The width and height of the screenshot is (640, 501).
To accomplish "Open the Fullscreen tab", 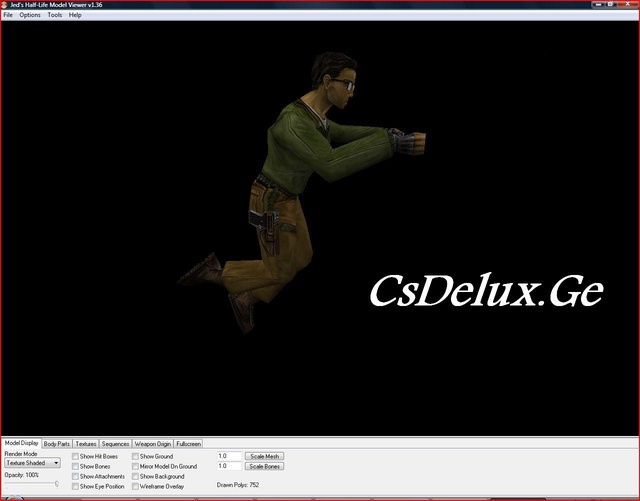I will click(188, 443).
